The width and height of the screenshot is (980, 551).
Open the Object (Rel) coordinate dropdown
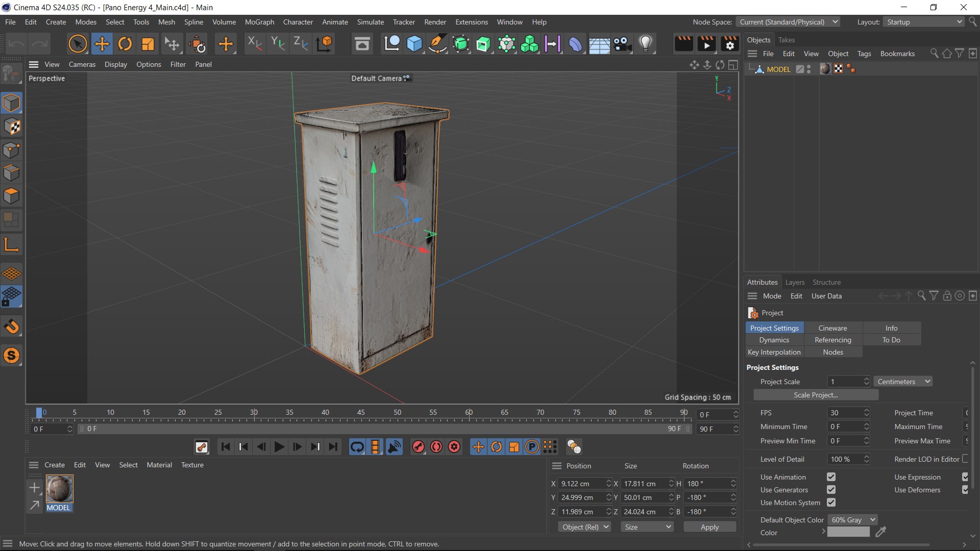coord(584,527)
